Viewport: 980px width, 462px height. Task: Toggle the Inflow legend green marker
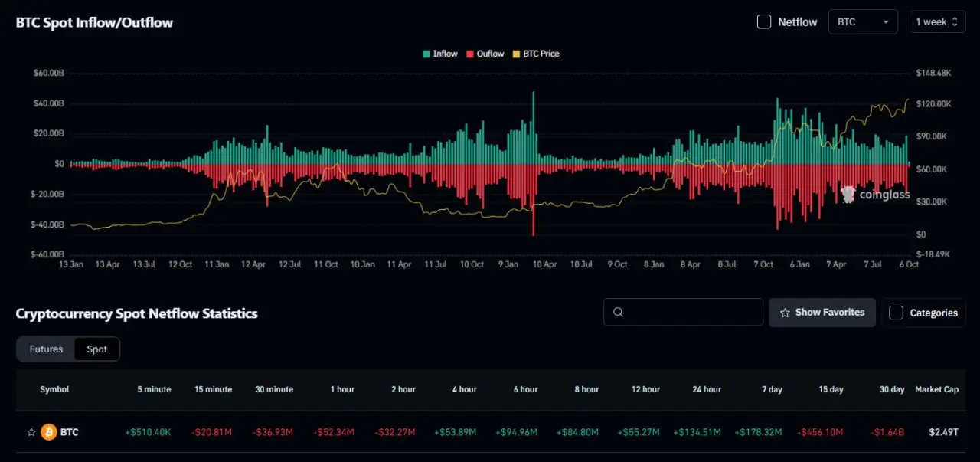[426, 54]
